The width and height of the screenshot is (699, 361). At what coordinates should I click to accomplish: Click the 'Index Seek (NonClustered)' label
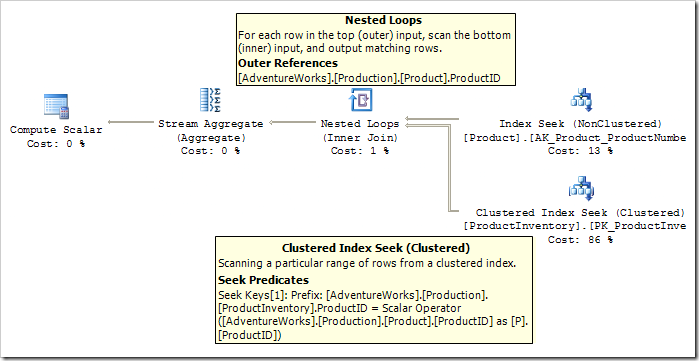click(x=581, y=123)
